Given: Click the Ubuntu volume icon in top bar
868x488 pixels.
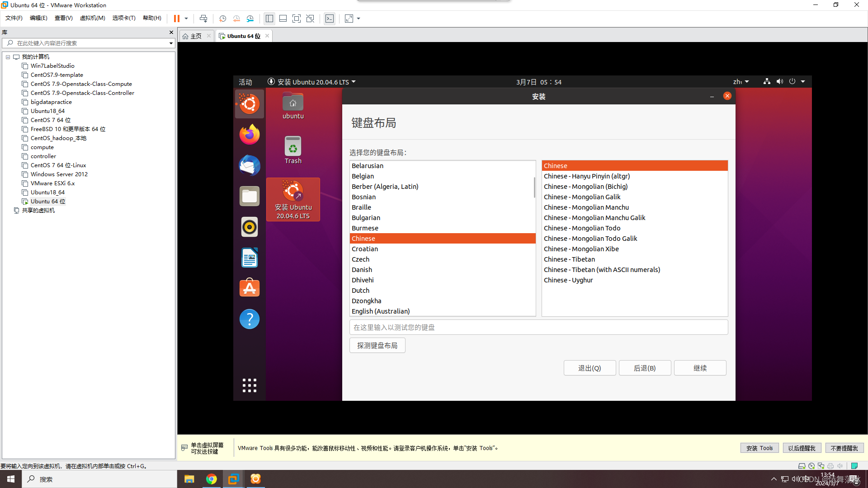Looking at the screenshot, I should click(x=780, y=81).
